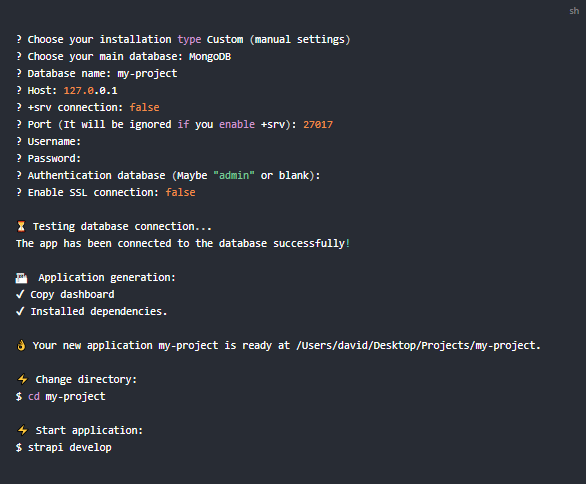Click the lightning bolt beside Change directory
The image size is (586, 484).
point(22,379)
